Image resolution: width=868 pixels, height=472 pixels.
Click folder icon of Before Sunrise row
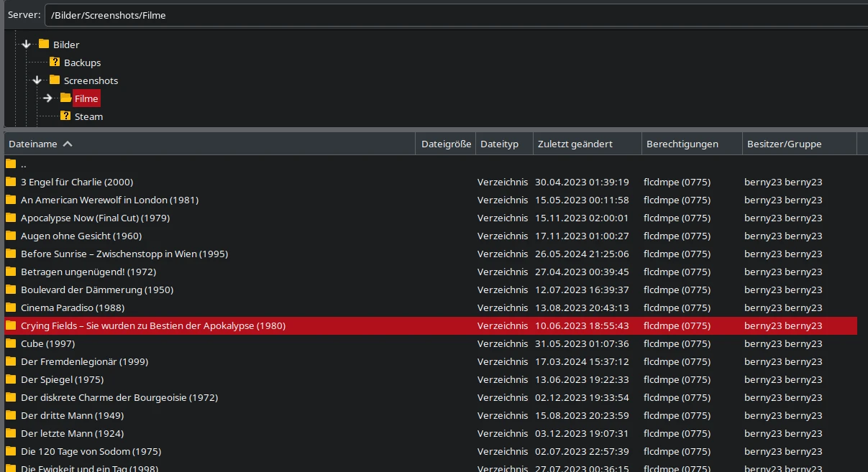coord(11,254)
